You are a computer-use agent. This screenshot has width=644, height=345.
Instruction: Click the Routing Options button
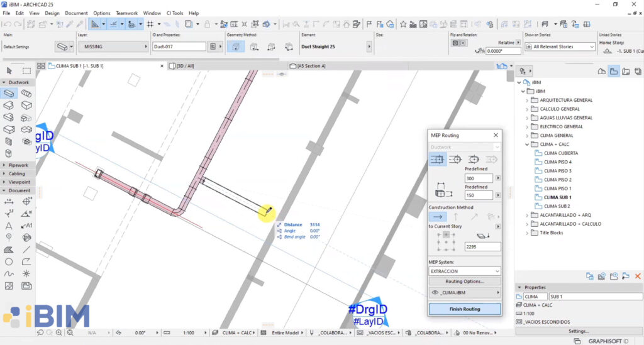click(465, 282)
